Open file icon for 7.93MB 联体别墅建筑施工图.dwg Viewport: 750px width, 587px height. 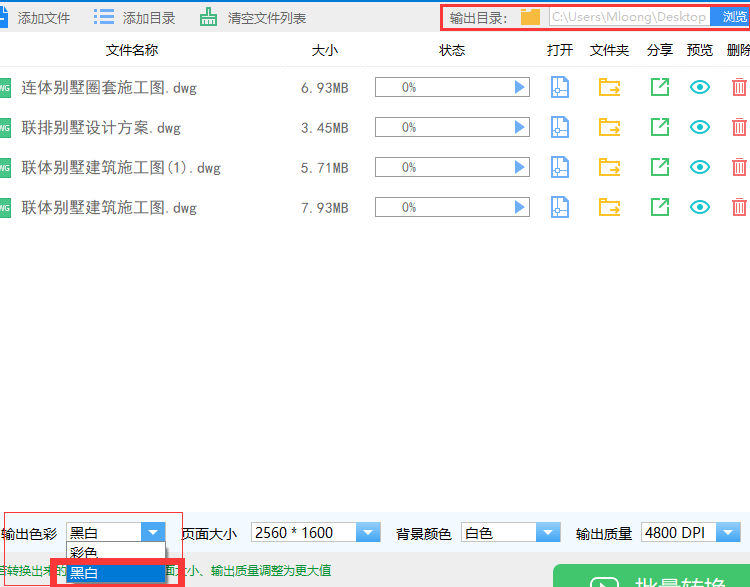560,207
